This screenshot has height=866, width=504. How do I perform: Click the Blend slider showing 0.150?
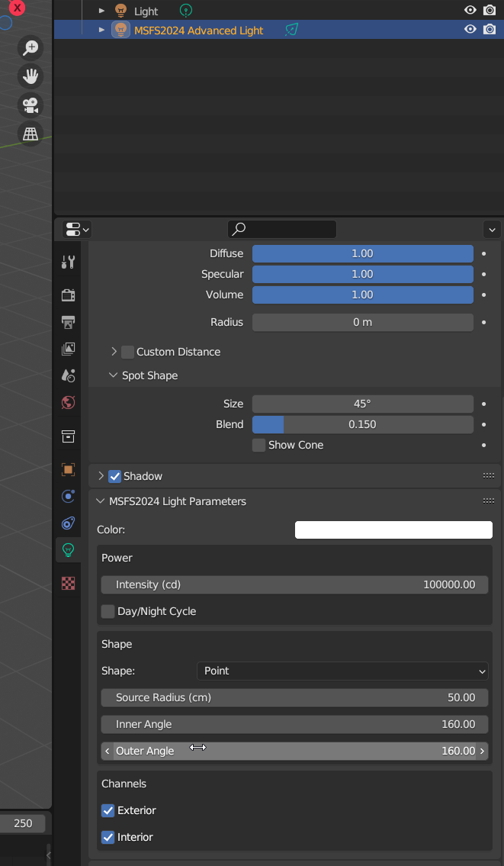click(363, 424)
